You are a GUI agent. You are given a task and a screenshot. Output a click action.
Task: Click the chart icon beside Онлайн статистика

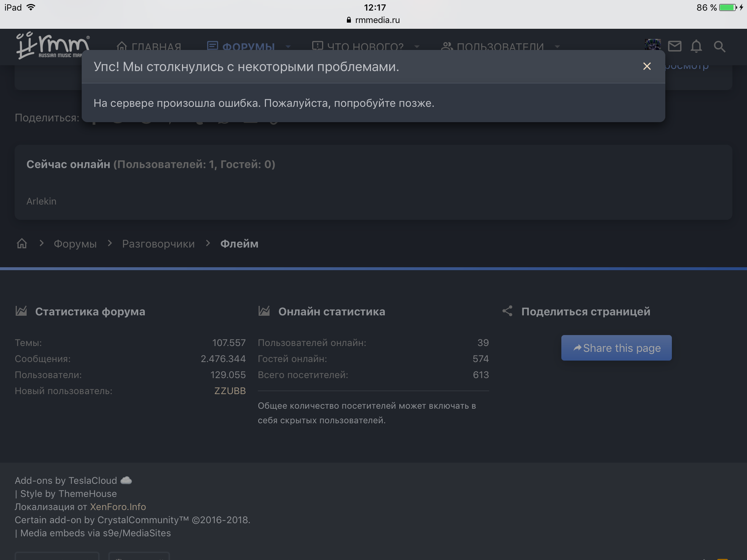click(x=264, y=311)
